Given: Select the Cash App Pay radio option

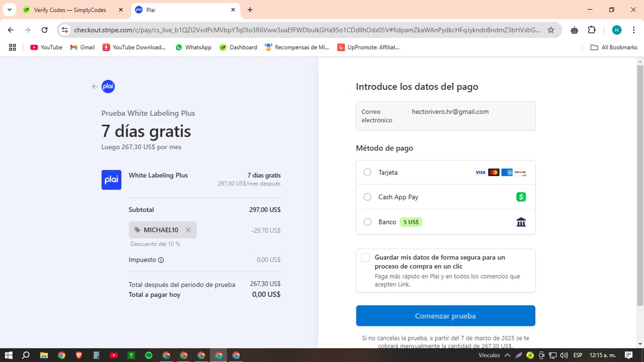Looking at the screenshot, I should click(x=368, y=197).
